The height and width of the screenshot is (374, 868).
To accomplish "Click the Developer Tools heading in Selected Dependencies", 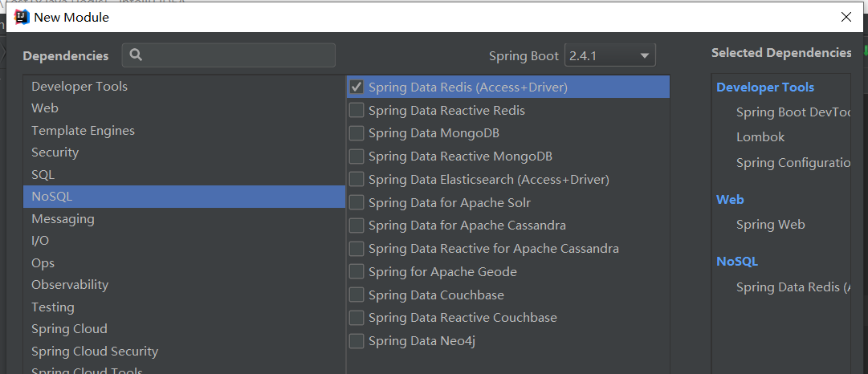I will (x=765, y=87).
